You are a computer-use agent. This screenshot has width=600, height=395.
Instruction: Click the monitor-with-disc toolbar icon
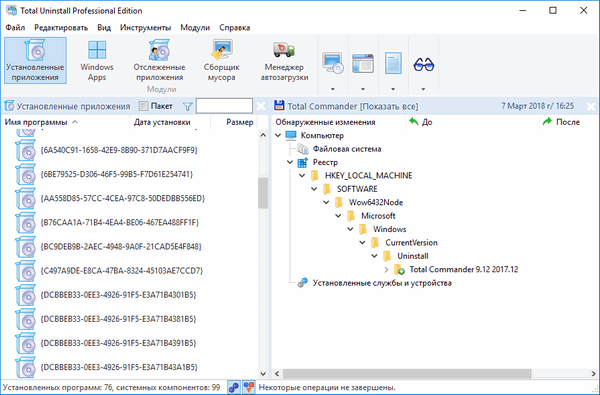(333, 63)
